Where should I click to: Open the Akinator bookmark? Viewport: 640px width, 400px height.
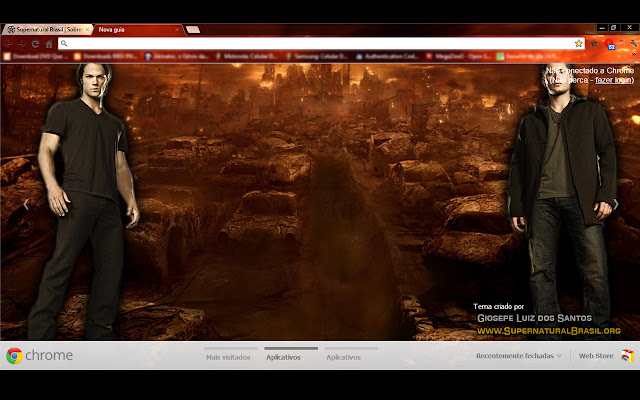click(x=177, y=56)
